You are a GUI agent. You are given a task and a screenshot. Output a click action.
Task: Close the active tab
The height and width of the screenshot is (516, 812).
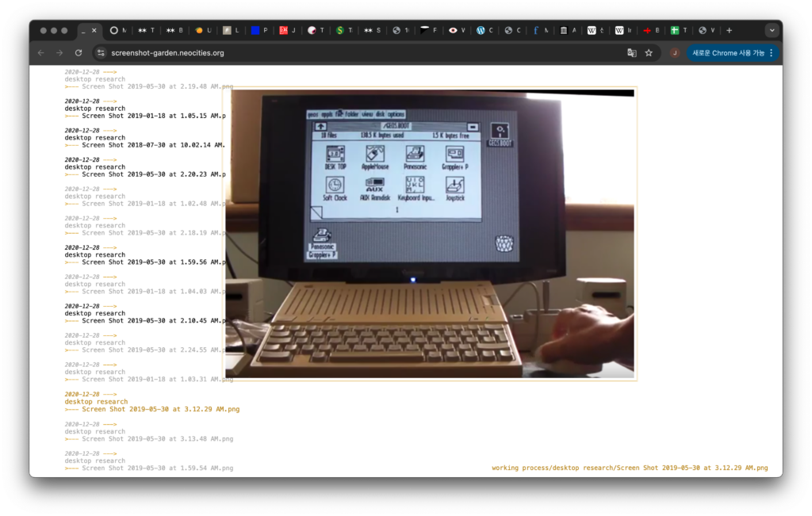[x=94, y=30]
